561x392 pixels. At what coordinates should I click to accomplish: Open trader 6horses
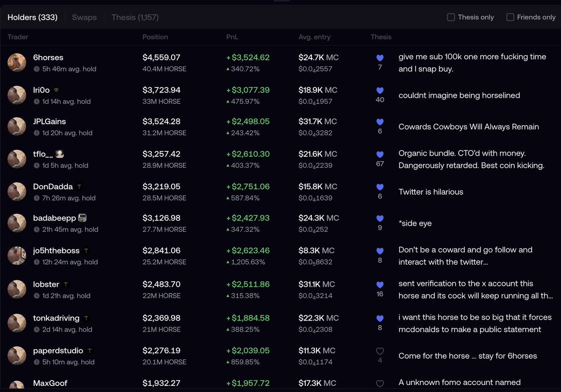pos(48,57)
